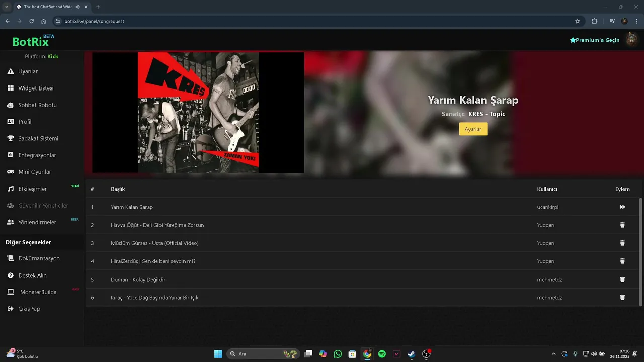Click the BotRix BETA logo

point(33,41)
